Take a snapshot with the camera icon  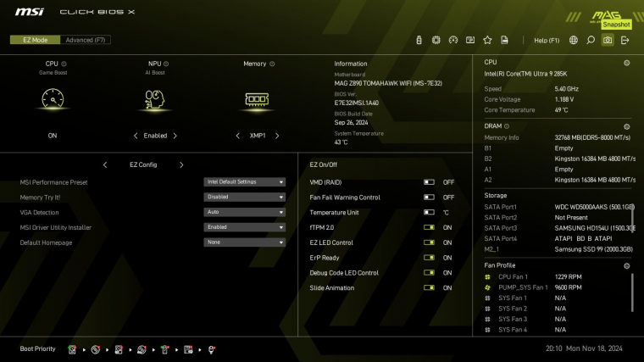click(x=608, y=40)
